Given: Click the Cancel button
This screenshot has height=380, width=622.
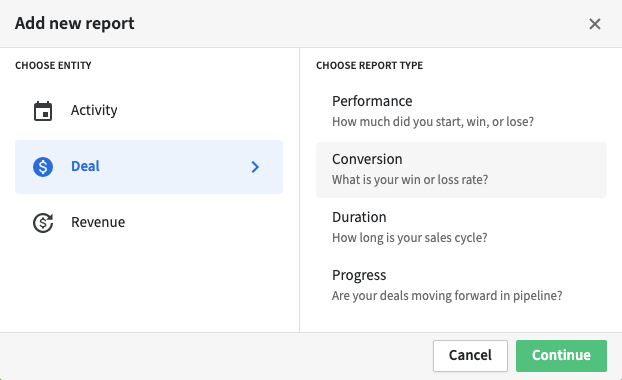Looking at the screenshot, I should click(x=470, y=355).
